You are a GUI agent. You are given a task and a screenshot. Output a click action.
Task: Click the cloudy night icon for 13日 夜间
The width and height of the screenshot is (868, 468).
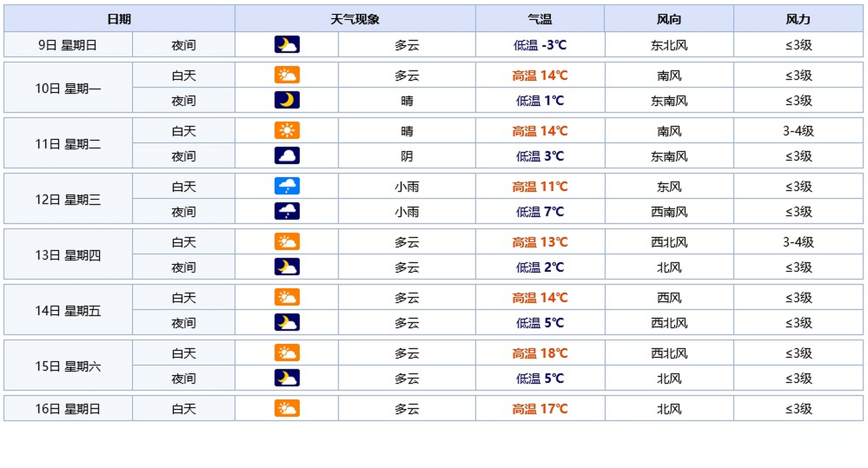(x=287, y=267)
